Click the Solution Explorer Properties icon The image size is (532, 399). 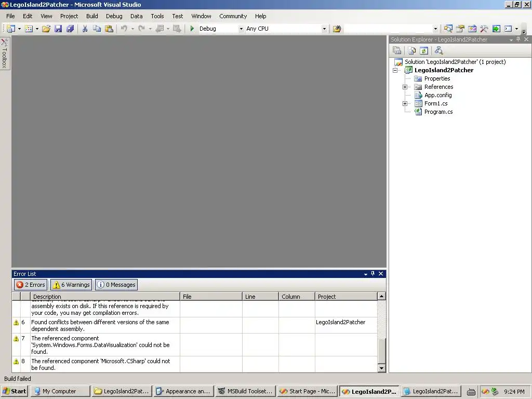[x=397, y=50]
